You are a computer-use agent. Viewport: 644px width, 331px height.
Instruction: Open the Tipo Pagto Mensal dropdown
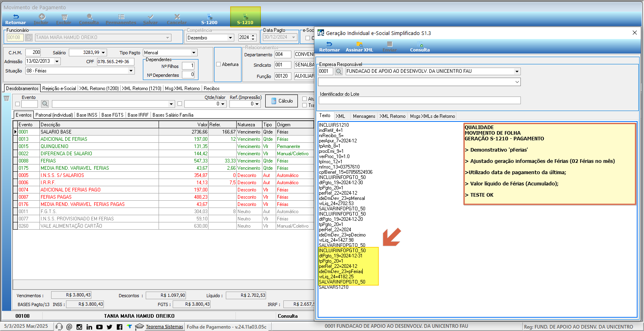[194, 52]
